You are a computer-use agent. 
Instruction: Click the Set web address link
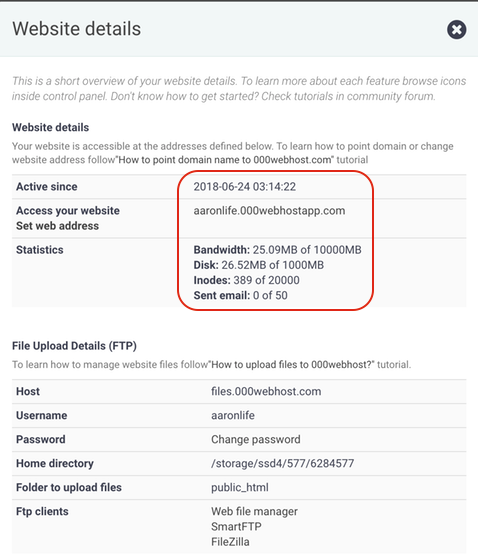coord(57,226)
